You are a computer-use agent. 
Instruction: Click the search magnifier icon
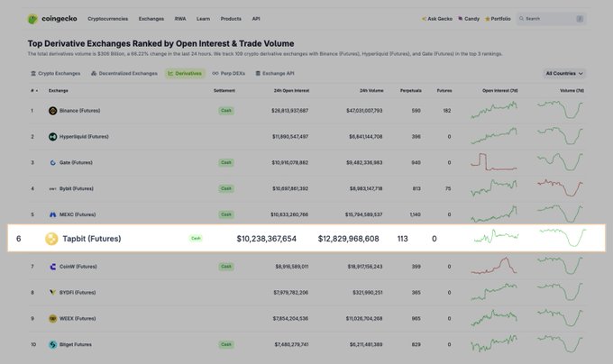click(521, 19)
